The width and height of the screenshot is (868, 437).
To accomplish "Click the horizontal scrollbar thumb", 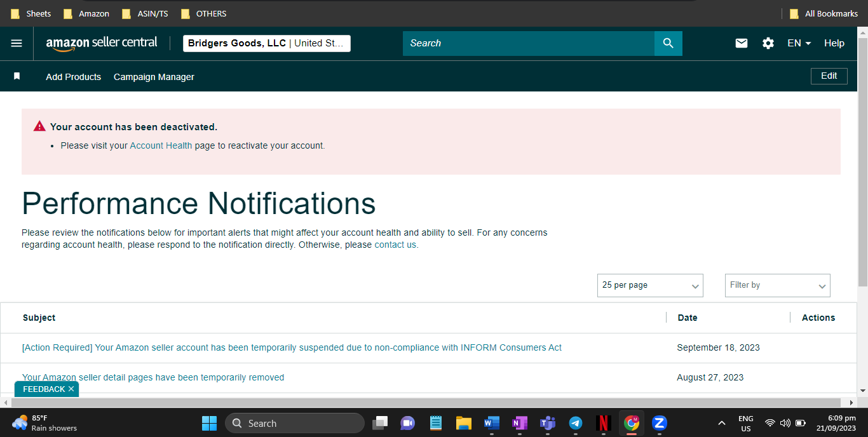I will (425, 403).
